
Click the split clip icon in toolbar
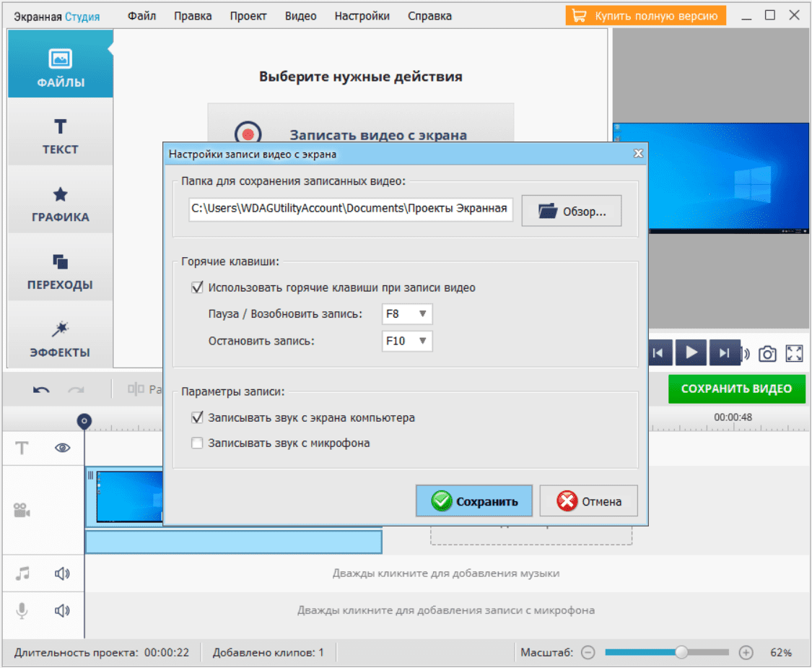click(x=136, y=389)
